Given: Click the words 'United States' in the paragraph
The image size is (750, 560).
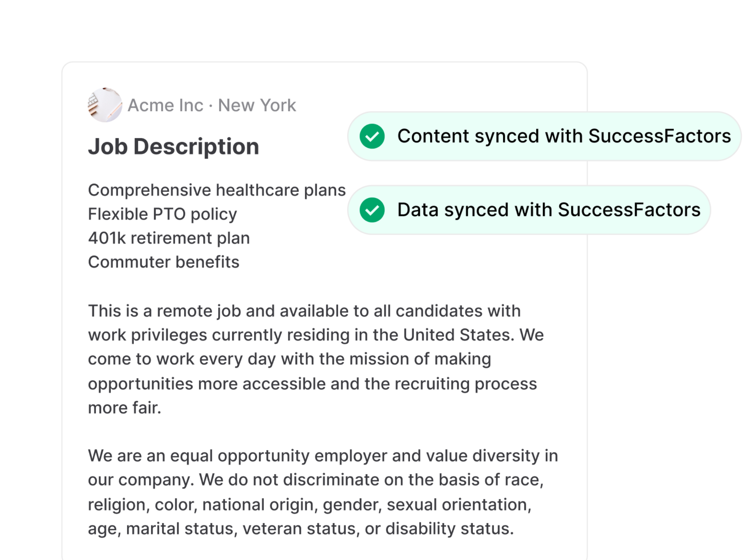Looking at the screenshot, I should point(458,335).
